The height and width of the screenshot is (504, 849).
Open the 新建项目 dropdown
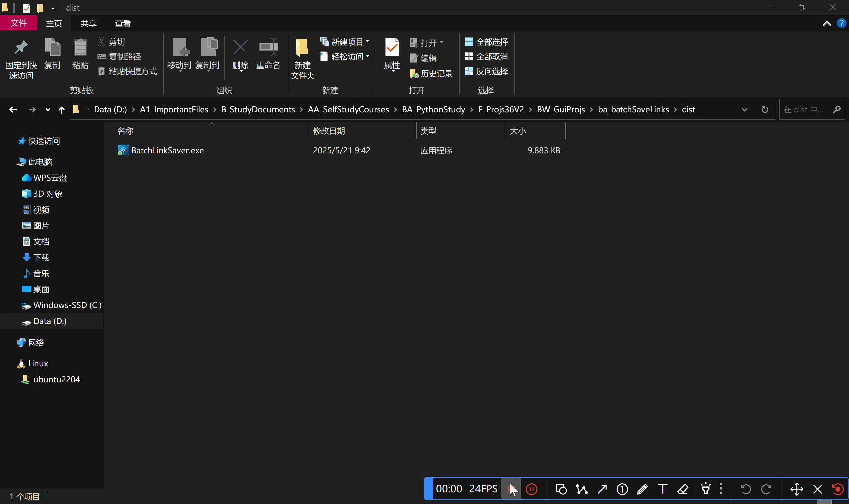[345, 42]
